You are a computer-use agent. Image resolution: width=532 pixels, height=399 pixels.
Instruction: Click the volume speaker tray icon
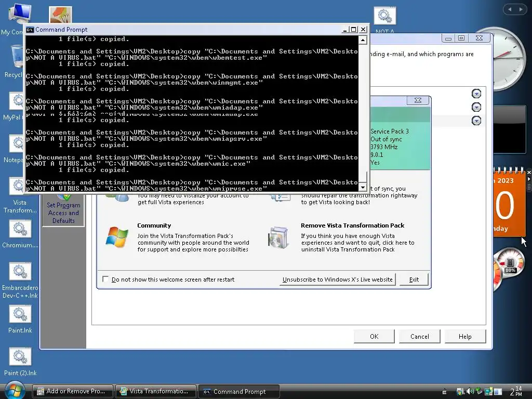tap(470, 392)
